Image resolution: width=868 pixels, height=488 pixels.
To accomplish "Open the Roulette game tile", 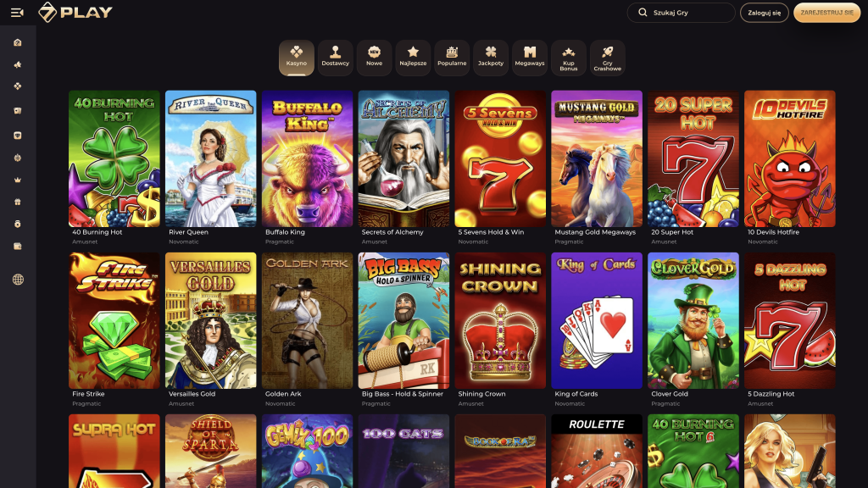I will pyautogui.click(x=597, y=451).
